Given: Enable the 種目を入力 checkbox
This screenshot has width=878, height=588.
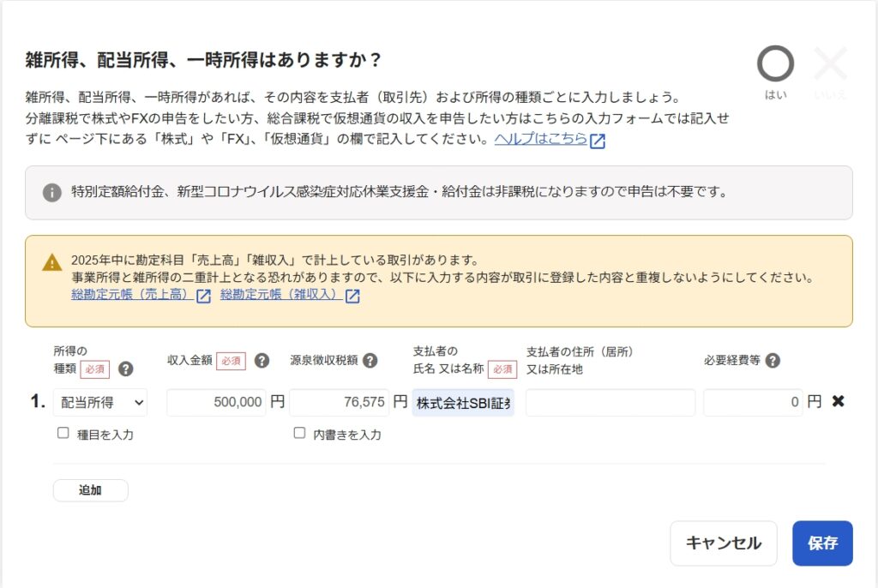Looking at the screenshot, I should [63, 434].
